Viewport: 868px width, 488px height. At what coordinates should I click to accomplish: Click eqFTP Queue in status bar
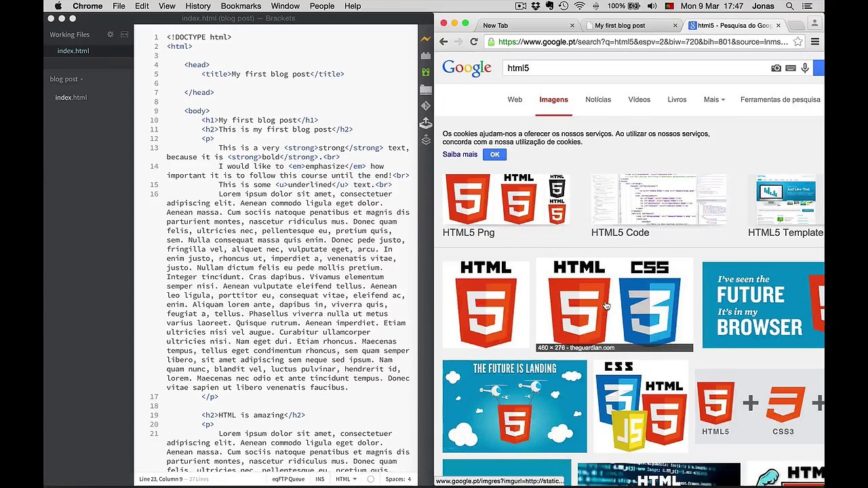coord(288,479)
